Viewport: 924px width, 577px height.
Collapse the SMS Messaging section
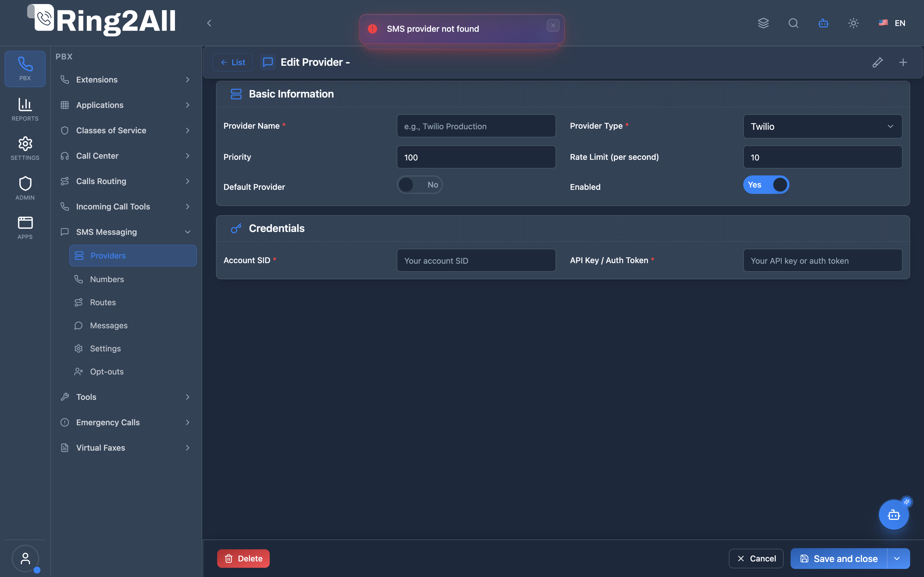click(126, 232)
